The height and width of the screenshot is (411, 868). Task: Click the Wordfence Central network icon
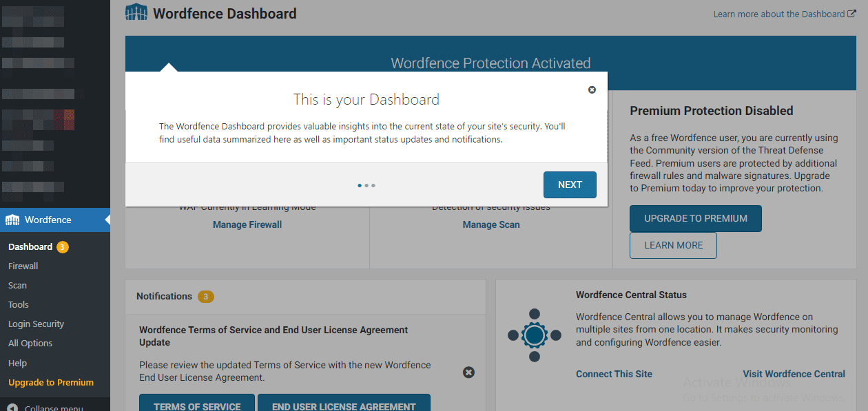click(535, 335)
